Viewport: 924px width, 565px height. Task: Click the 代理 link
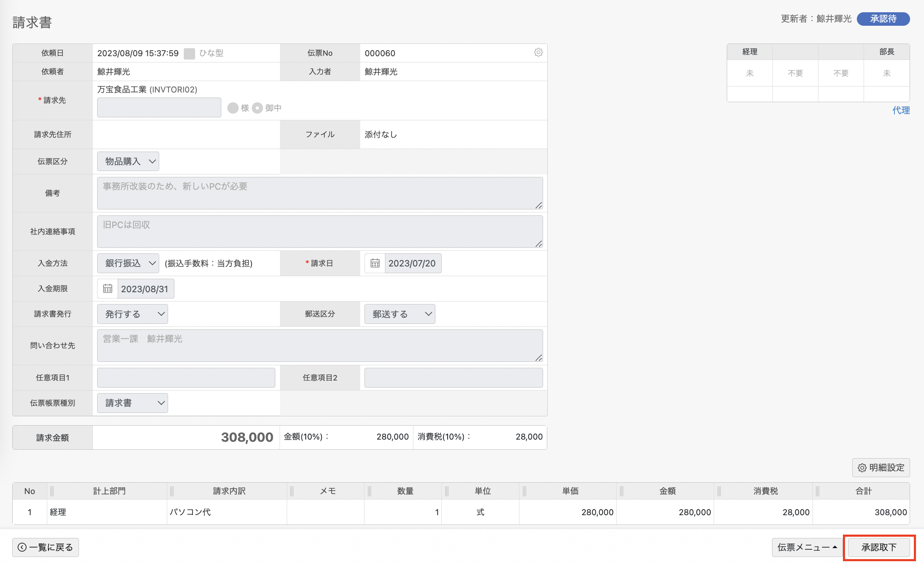(x=901, y=110)
